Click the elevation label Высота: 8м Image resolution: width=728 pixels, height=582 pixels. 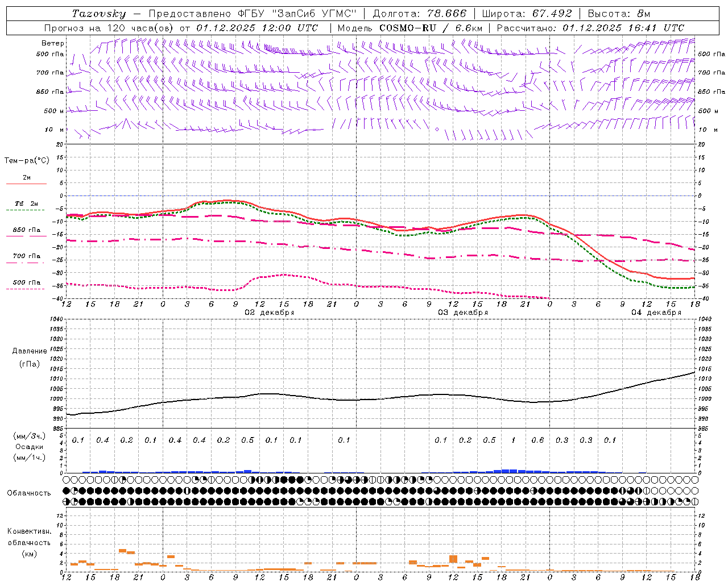point(619,14)
